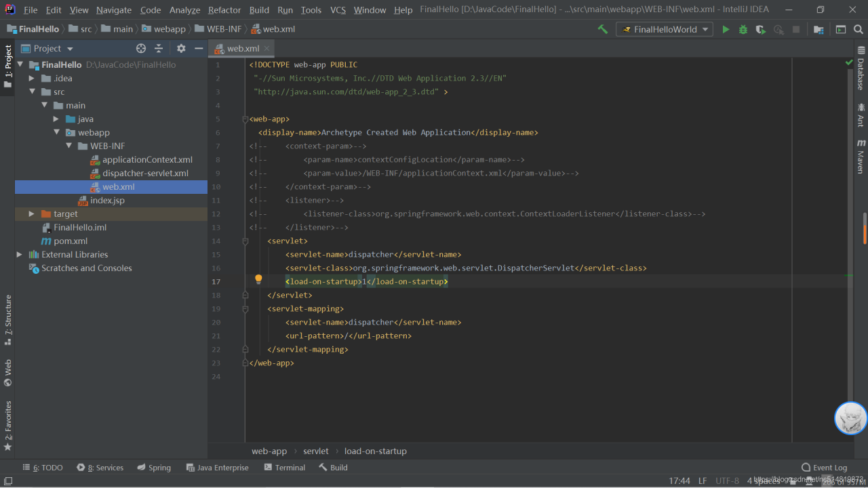868x488 pixels.
Task: Open the Spring tool window
Action: pyautogui.click(x=154, y=468)
